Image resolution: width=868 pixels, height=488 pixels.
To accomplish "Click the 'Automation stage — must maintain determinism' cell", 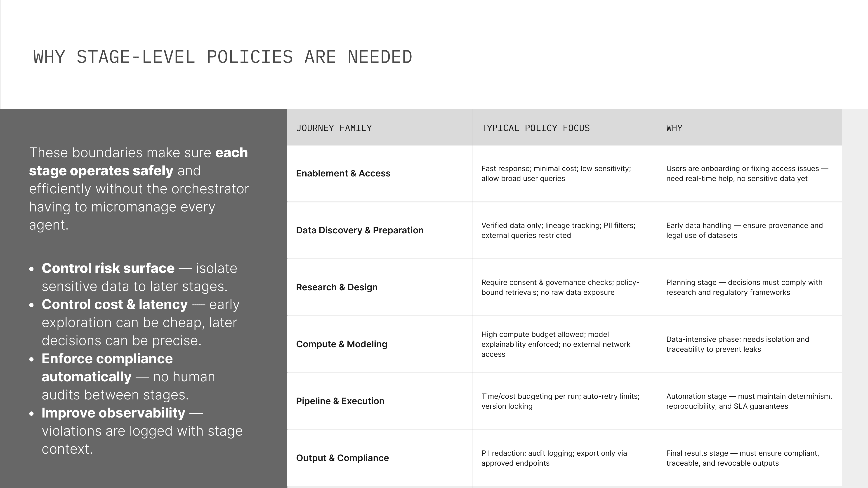I will (749, 401).
